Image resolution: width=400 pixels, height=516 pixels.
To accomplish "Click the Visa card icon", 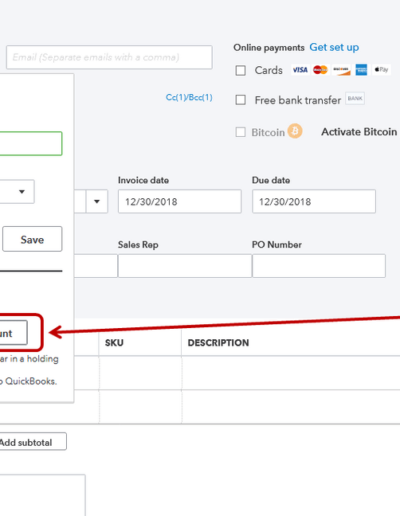I will click(x=300, y=70).
